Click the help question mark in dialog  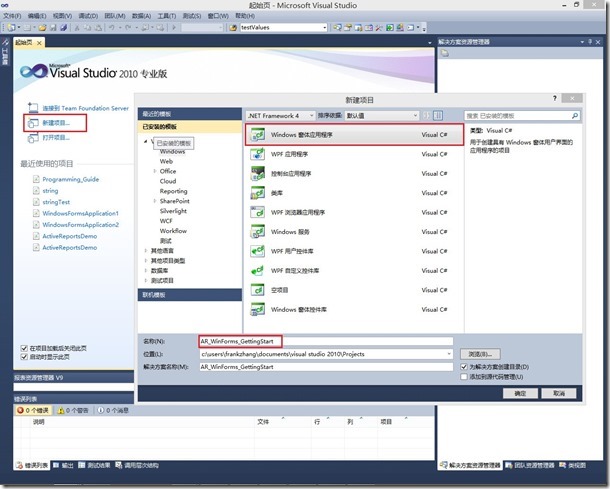pyautogui.click(x=555, y=98)
